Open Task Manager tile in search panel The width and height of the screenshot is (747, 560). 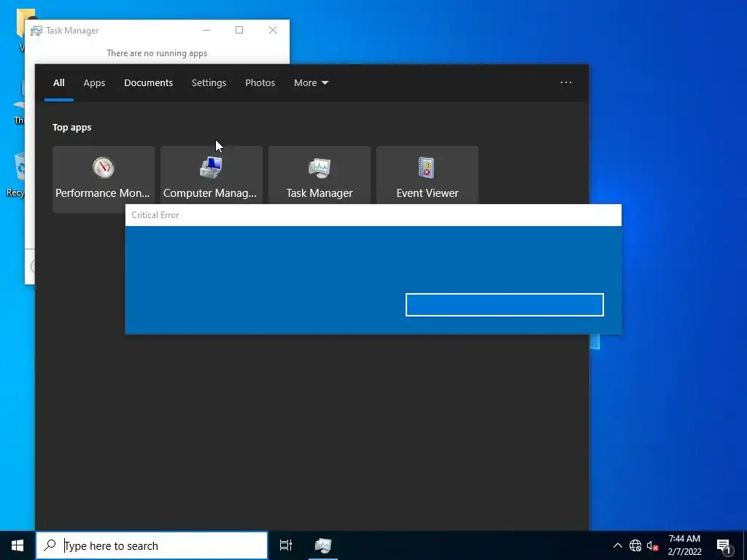[320, 175]
